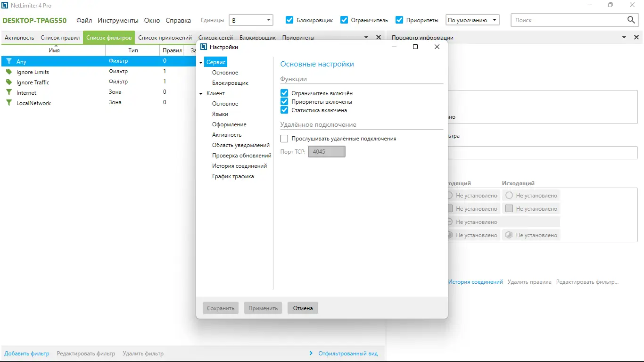Select the Internet row in the filter list

pos(99,92)
